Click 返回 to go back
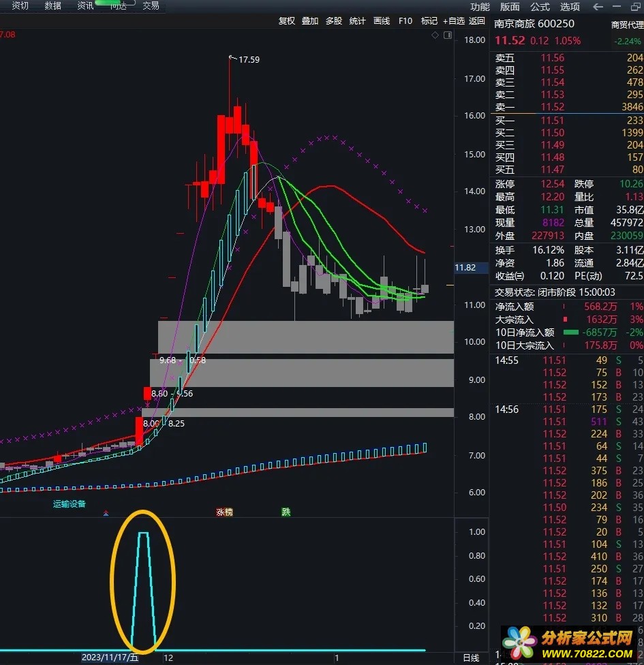Image resolution: width=644 pixels, height=665 pixels. point(476,20)
